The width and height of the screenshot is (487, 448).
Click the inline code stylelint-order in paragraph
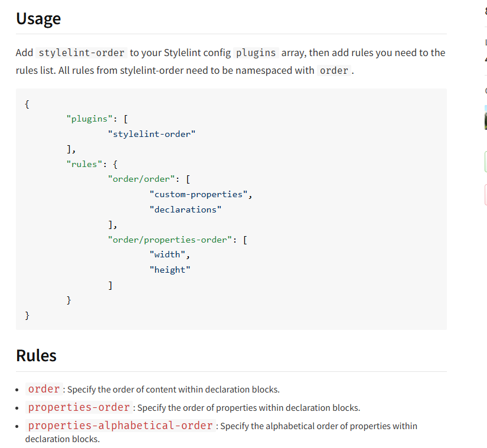tap(81, 53)
